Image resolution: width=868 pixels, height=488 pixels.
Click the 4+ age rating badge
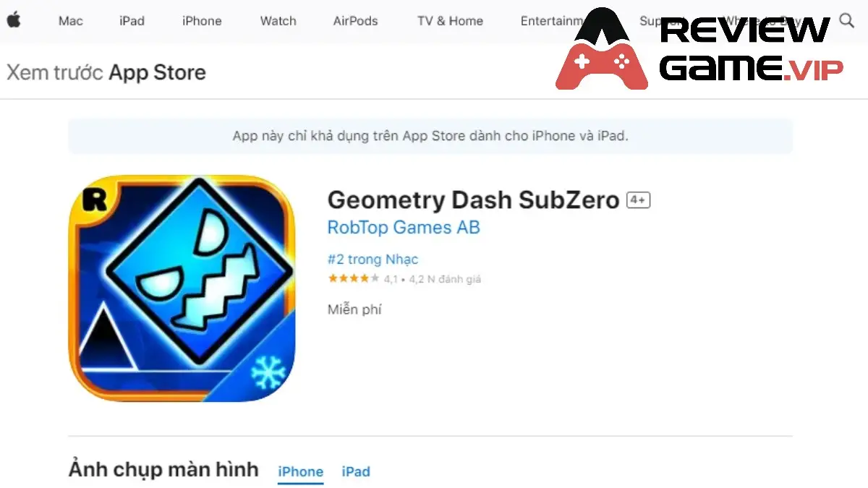click(x=638, y=200)
